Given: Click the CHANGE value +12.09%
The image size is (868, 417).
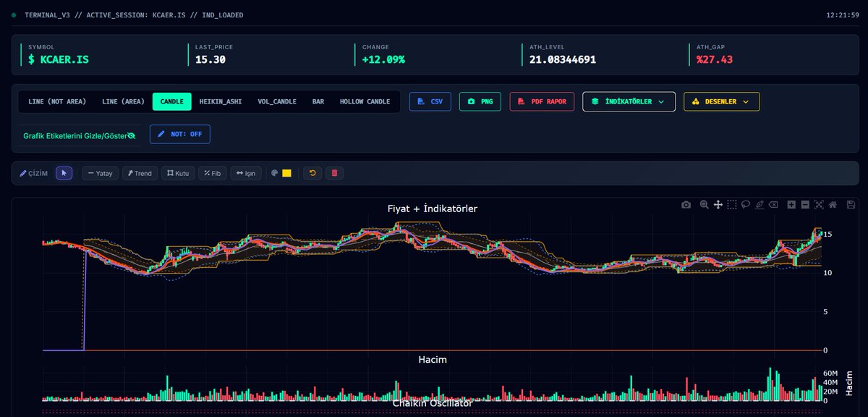Looking at the screenshot, I should [383, 59].
